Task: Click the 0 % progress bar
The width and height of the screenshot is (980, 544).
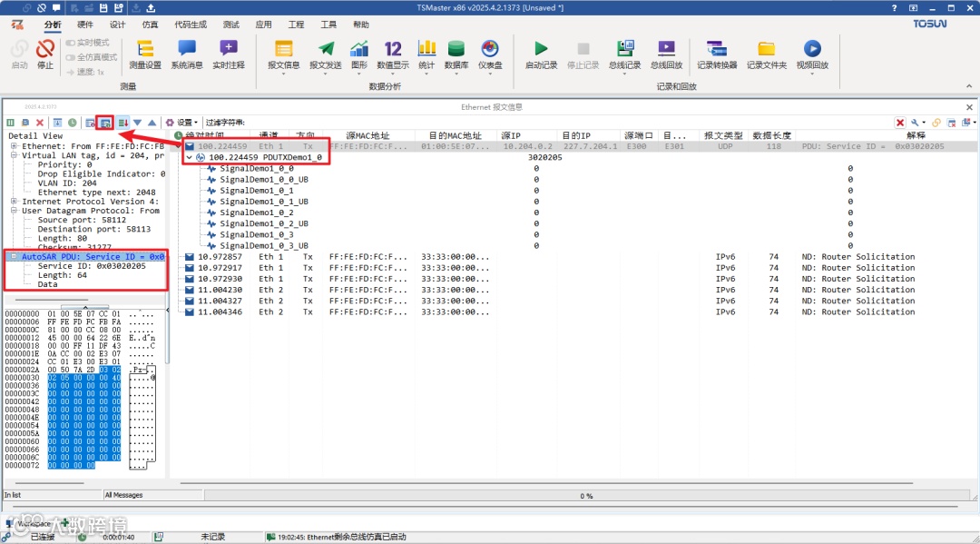Action: [585, 496]
